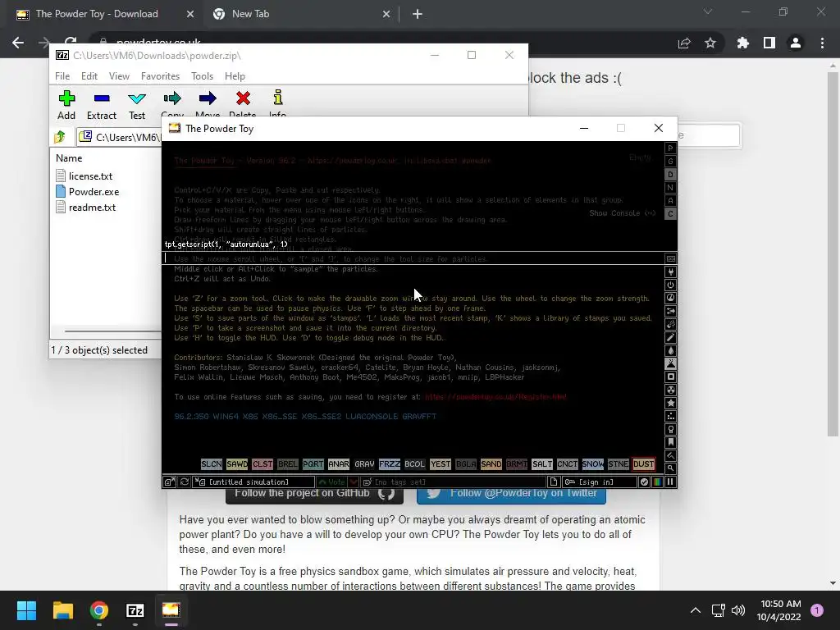Click the 7-Zip Delete button
This screenshot has height=630, width=840.
[243, 103]
